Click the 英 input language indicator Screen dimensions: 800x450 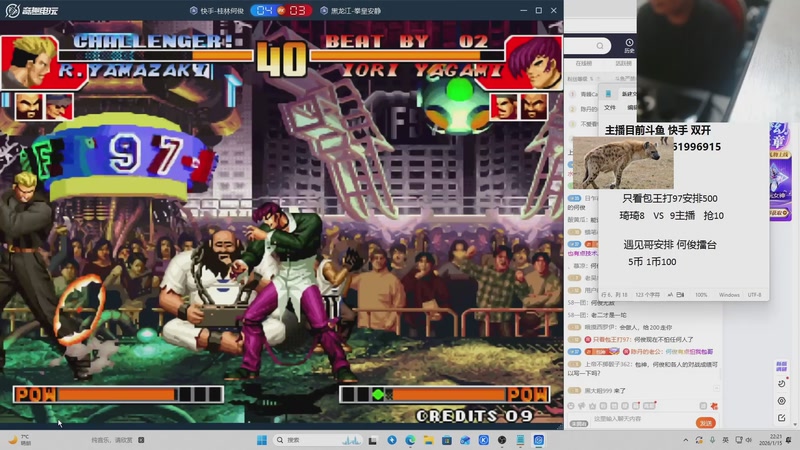(x=725, y=440)
